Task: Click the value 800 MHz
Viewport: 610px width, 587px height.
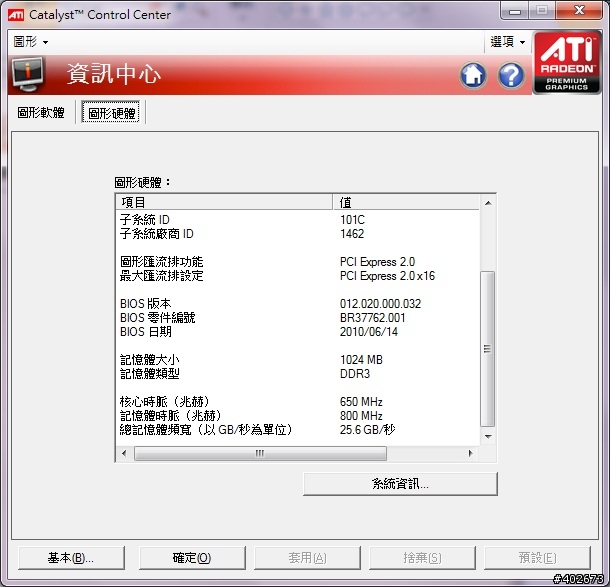Action: [x=361, y=415]
